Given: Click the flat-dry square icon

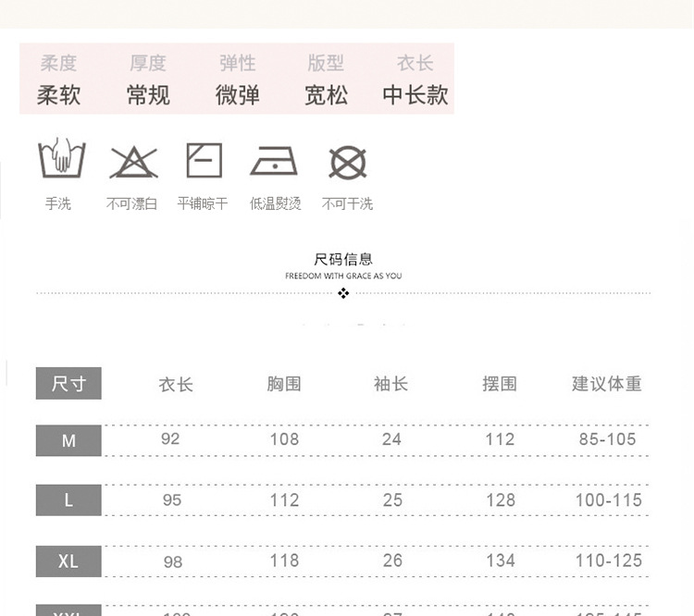Looking at the screenshot, I should point(204,160).
